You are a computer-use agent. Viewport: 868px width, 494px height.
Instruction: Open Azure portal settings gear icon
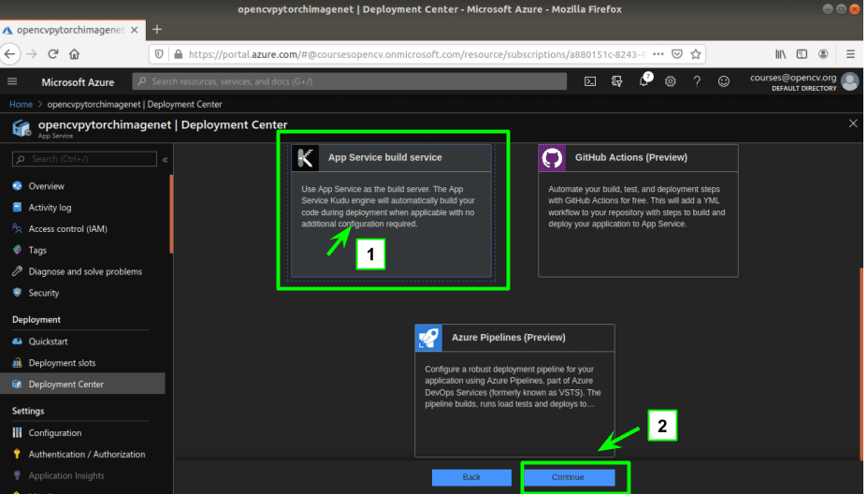(671, 81)
